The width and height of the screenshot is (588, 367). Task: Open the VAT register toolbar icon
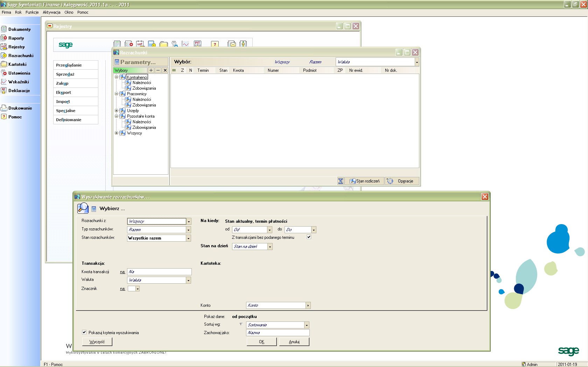click(140, 44)
